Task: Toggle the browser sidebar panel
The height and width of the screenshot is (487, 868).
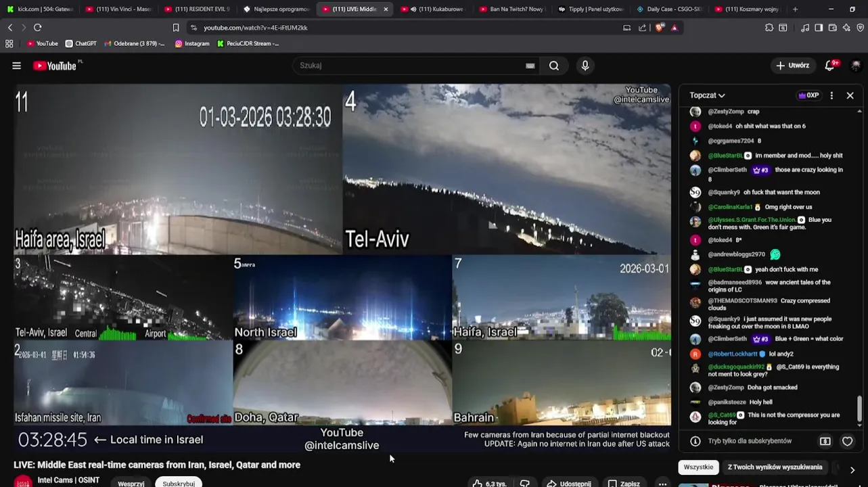Action: pyautogui.click(x=819, y=28)
